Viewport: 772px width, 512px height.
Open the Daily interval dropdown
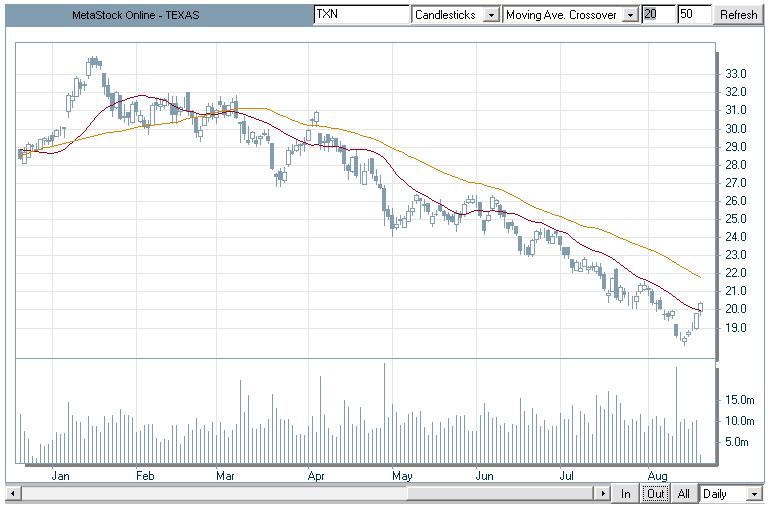pos(731,493)
